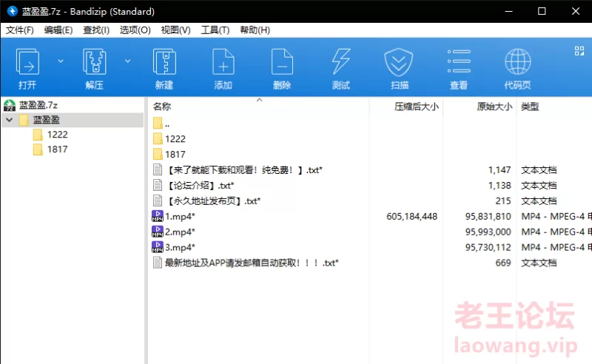This screenshot has width=592, height=364.
Task: Minimize the Bandizip window
Action: pos(508,11)
